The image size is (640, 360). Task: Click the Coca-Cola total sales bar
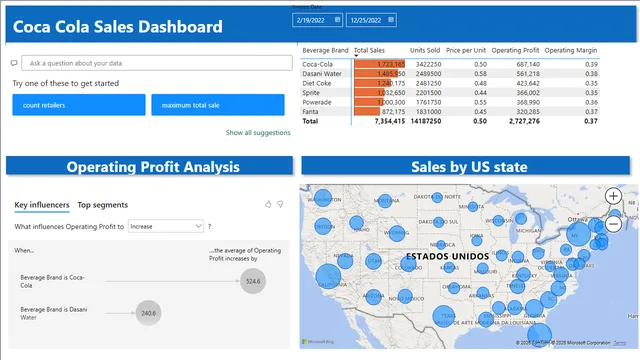[380, 64]
